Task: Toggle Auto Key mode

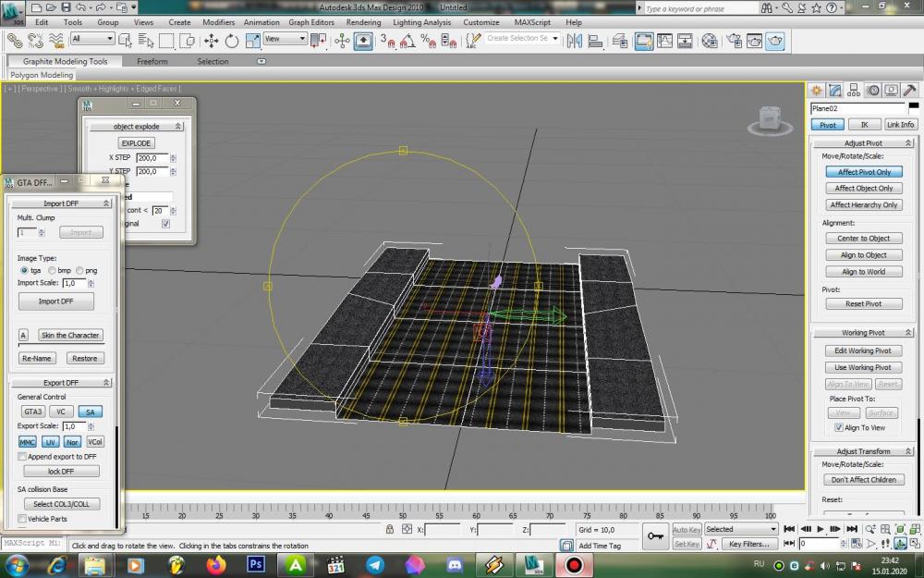Action: [x=687, y=530]
